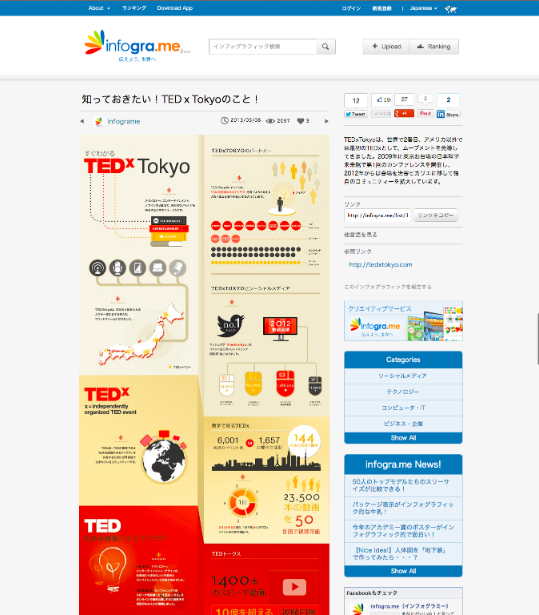Select the ビジネス・企業 category
This screenshot has width=539, height=615.
pyautogui.click(x=403, y=424)
